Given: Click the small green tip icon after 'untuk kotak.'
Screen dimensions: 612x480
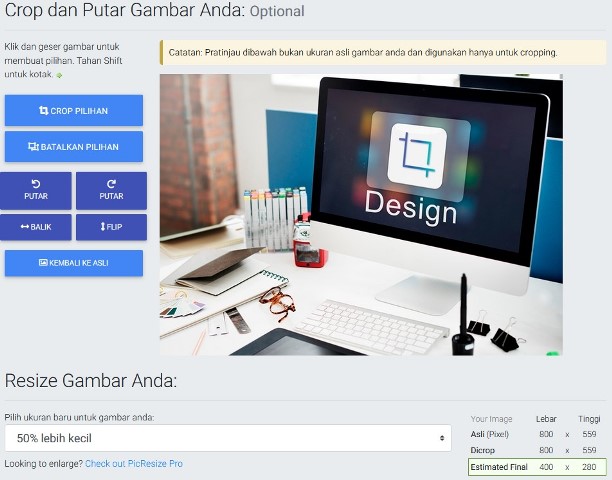Looking at the screenshot, I should pos(59,75).
